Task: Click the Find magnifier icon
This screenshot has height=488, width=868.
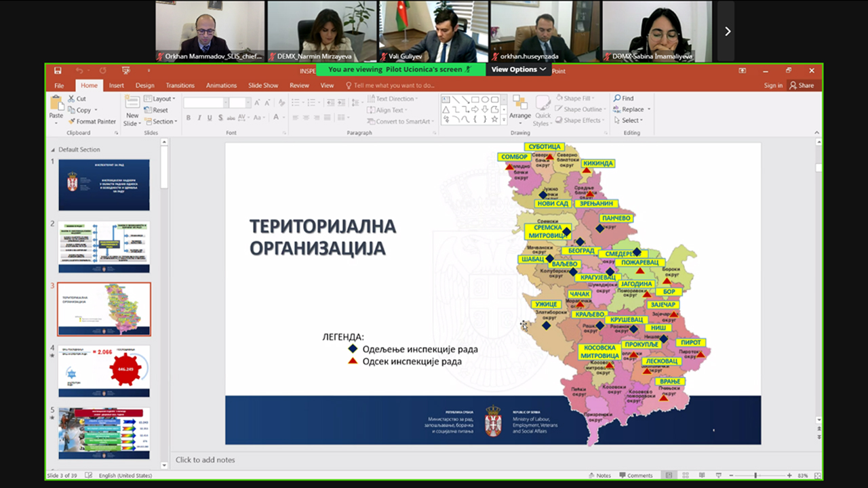Action: (x=618, y=98)
